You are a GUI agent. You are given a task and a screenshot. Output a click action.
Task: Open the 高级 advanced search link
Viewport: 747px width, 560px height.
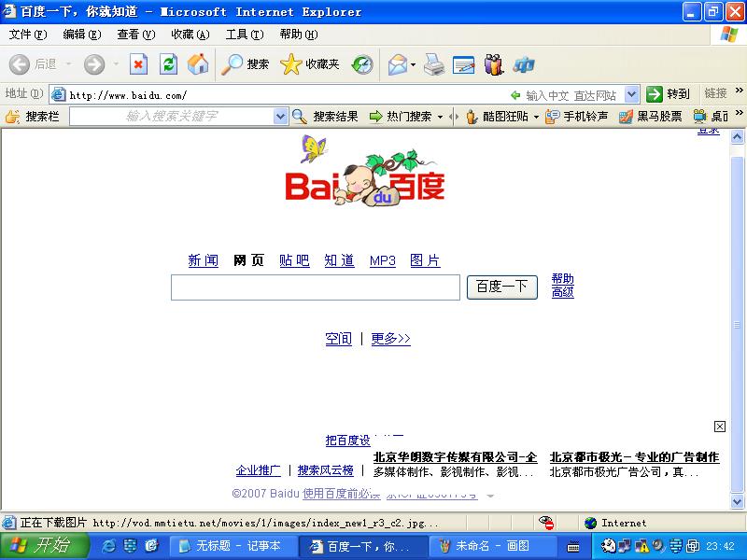(563, 292)
